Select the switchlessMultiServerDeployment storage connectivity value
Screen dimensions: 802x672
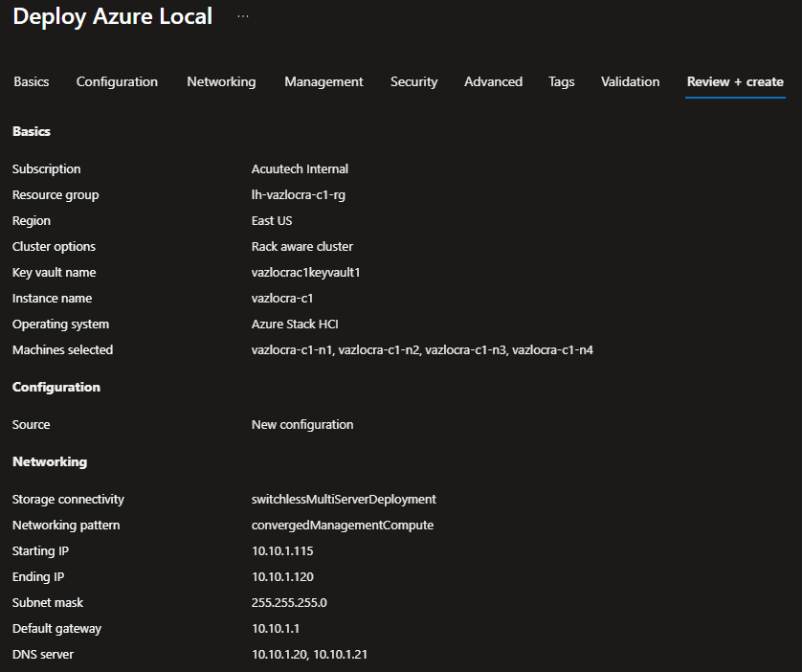pyautogui.click(x=344, y=499)
